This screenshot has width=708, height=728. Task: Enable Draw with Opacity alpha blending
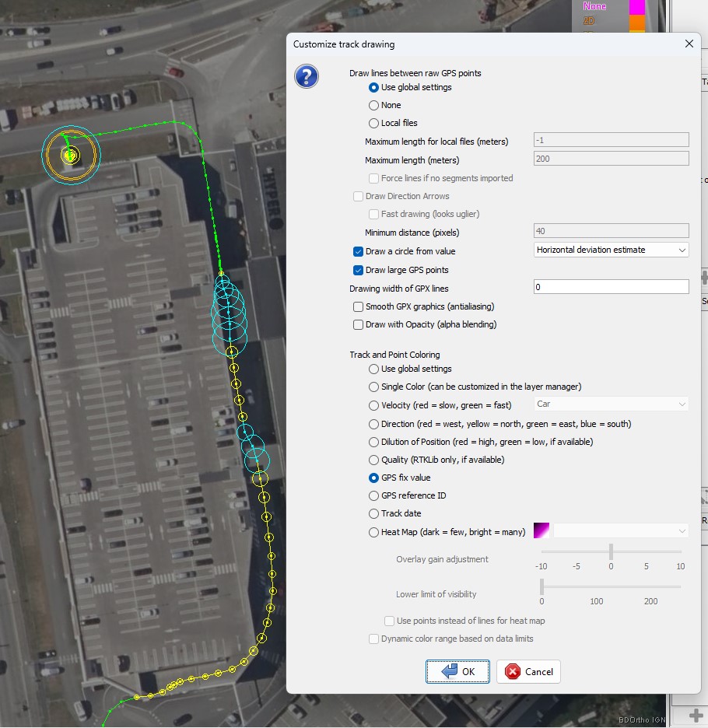click(x=359, y=324)
